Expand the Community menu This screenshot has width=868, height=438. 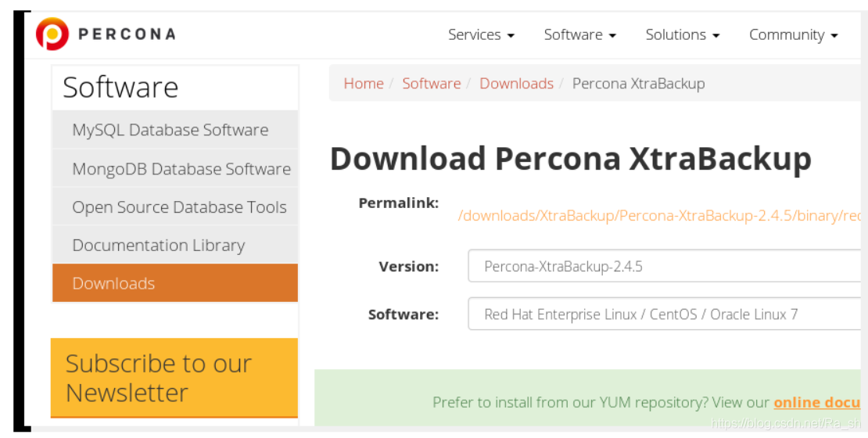pyautogui.click(x=793, y=35)
